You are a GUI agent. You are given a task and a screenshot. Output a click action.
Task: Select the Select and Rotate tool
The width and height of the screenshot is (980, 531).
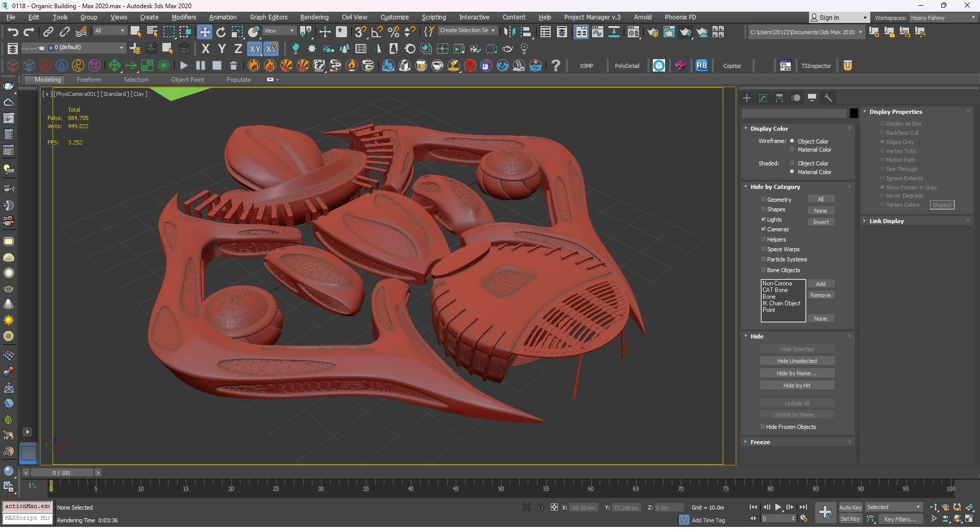coord(221,32)
